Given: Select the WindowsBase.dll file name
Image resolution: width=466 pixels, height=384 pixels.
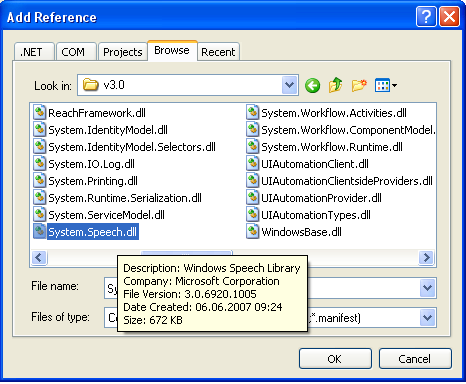Looking at the screenshot, I should [301, 232].
